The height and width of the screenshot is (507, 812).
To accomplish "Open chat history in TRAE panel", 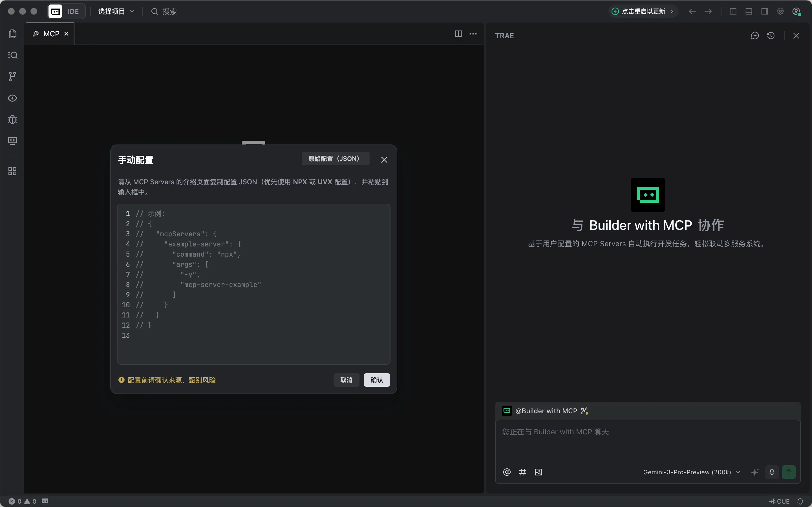I will (771, 35).
